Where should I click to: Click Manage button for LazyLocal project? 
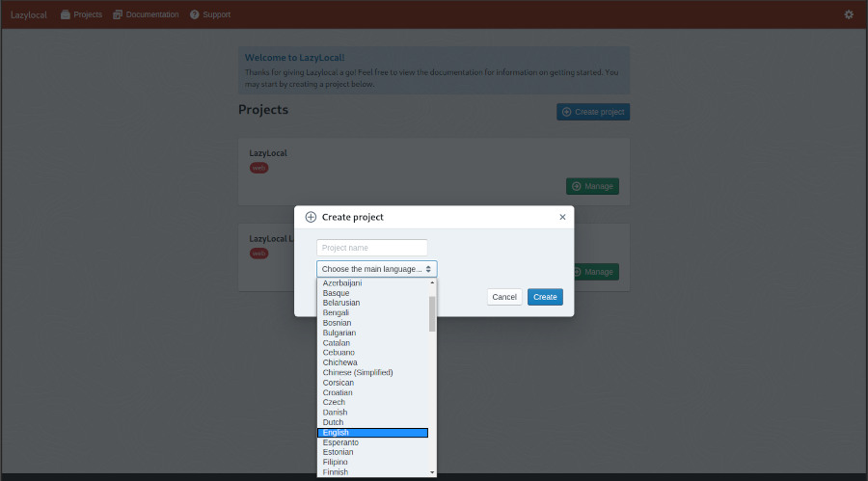592,186
